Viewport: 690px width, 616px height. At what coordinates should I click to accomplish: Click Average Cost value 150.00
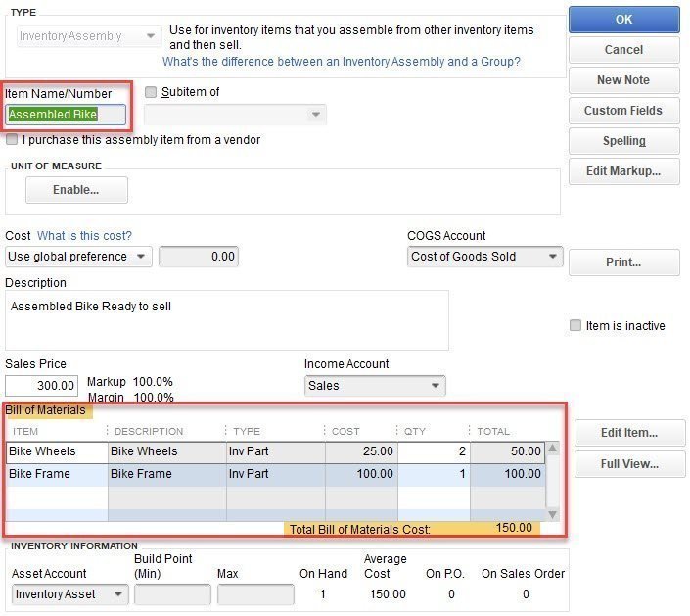coord(388,594)
